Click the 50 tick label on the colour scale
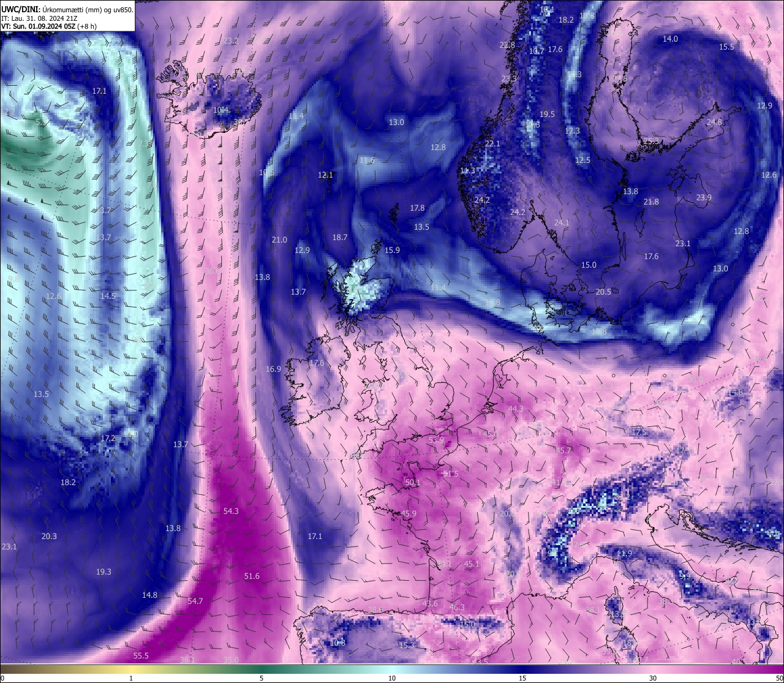The width and height of the screenshot is (784, 683). pos(779,678)
